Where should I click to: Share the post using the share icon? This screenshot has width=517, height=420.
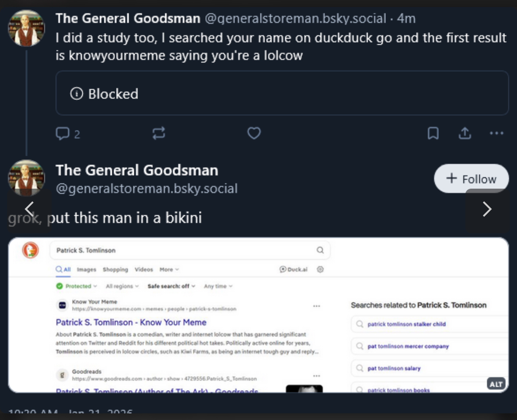(x=465, y=133)
